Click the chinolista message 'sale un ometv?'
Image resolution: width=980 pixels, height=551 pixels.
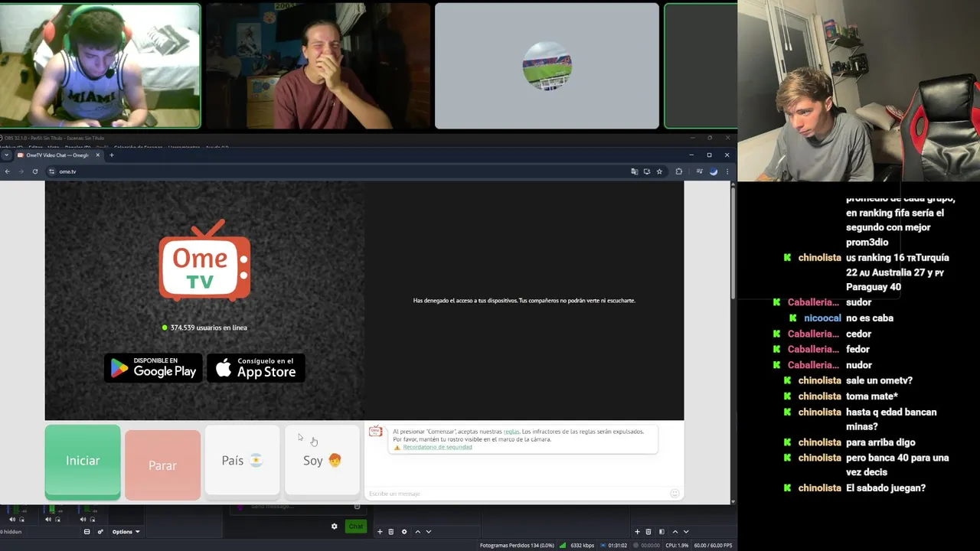point(879,380)
